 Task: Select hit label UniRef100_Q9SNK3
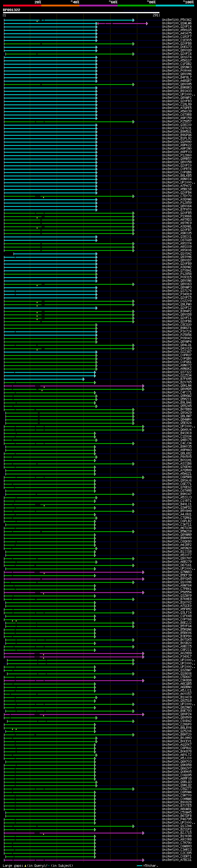coord(177,67)
